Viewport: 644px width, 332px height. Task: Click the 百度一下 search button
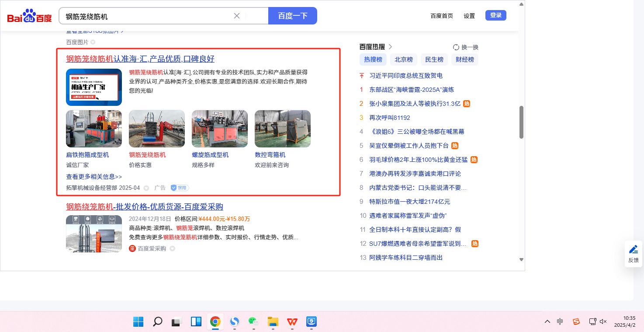293,16
